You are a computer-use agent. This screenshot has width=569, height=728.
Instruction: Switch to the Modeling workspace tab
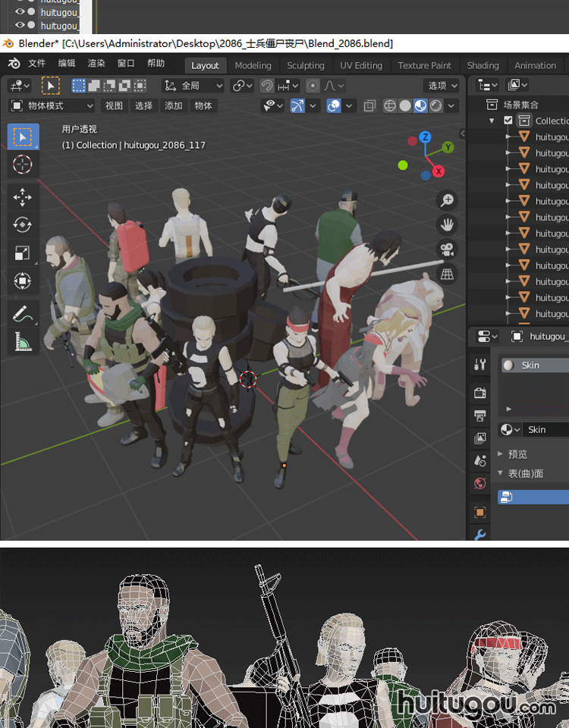253,65
